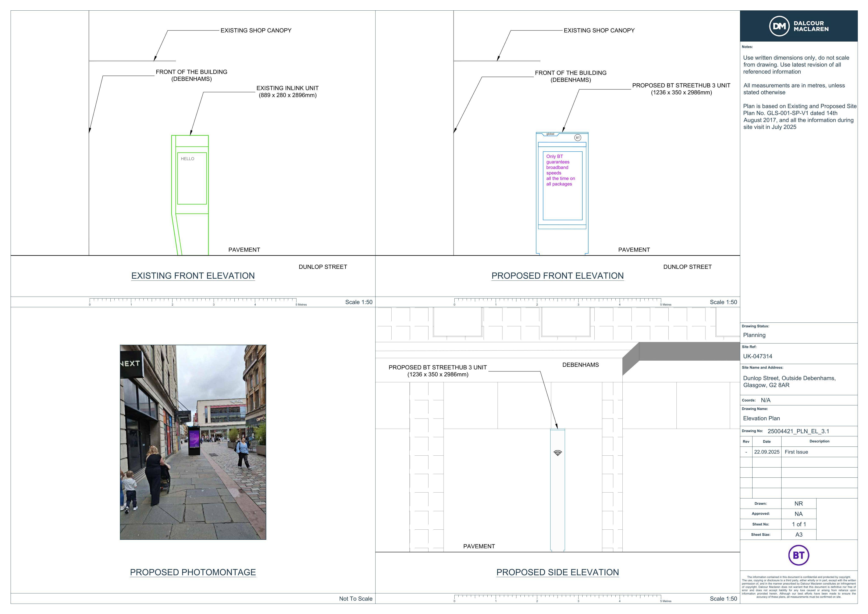Viewport: 868px width, 614px height.
Task: Click 'DUNLOP STREET' under existing front elevation
Action: click(x=323, y=267)
